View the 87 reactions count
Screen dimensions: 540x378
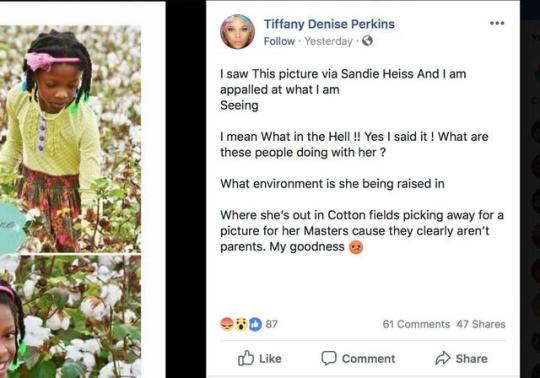[x=271, y=324]
